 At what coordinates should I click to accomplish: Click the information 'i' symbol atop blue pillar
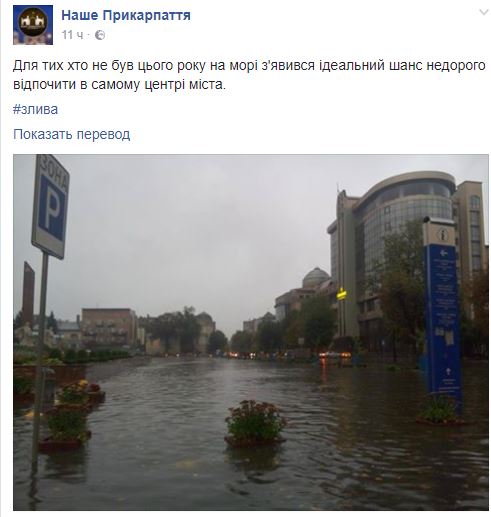coord(442,235)
